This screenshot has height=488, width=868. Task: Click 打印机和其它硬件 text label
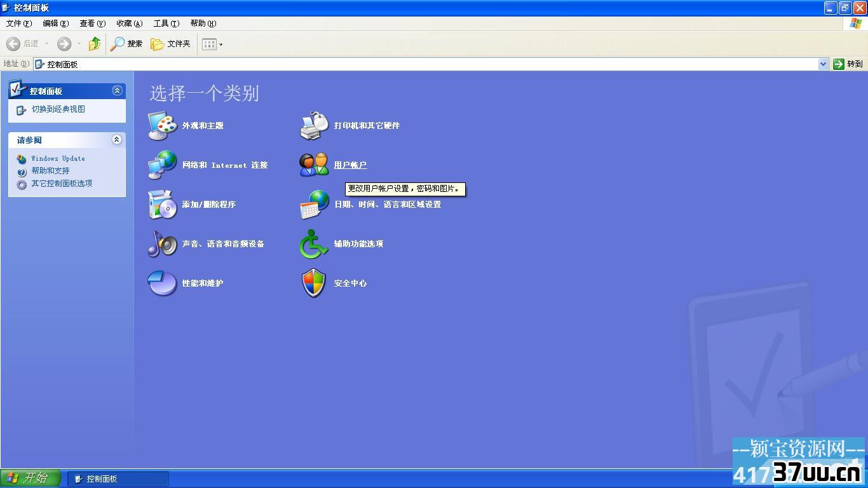(x=367, y=126)
